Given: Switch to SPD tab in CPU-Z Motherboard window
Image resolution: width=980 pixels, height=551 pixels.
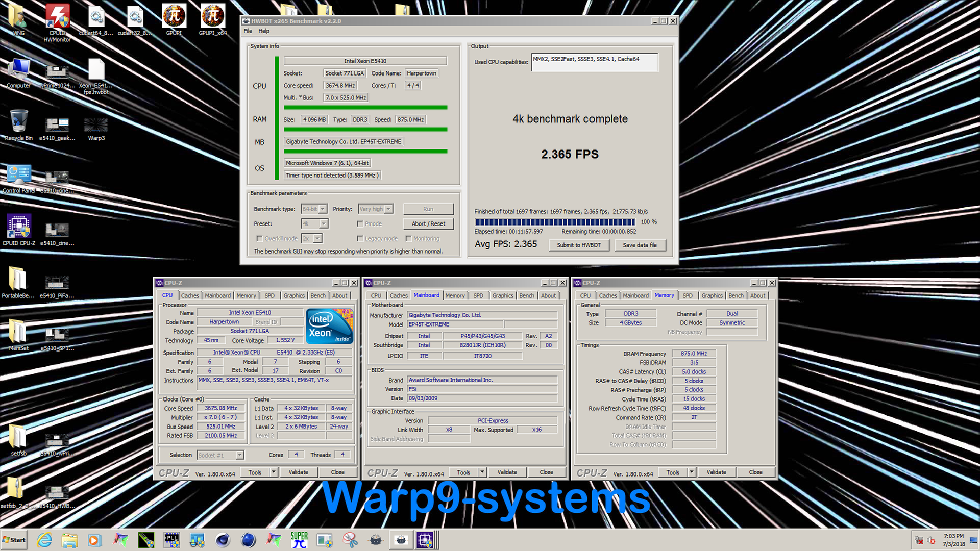Looking at the screenshot, I should 478,296.
